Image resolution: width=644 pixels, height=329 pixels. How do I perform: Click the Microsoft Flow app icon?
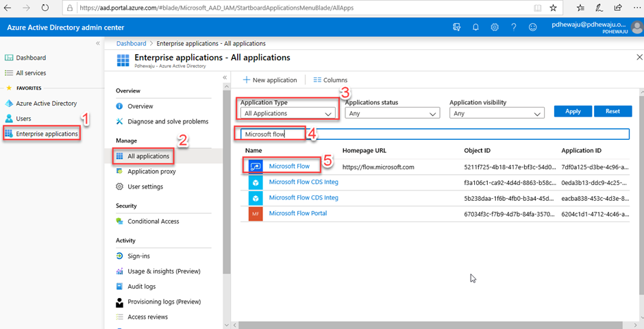tap(256, 167)
